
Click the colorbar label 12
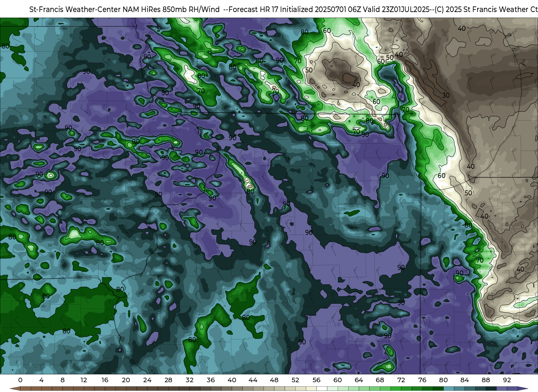(x=84, y=380)
